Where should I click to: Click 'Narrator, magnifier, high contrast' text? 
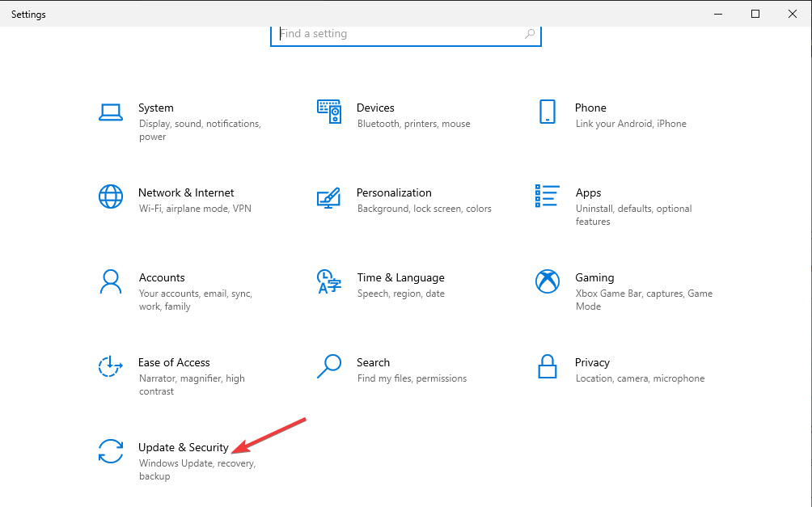click(192, 385)
